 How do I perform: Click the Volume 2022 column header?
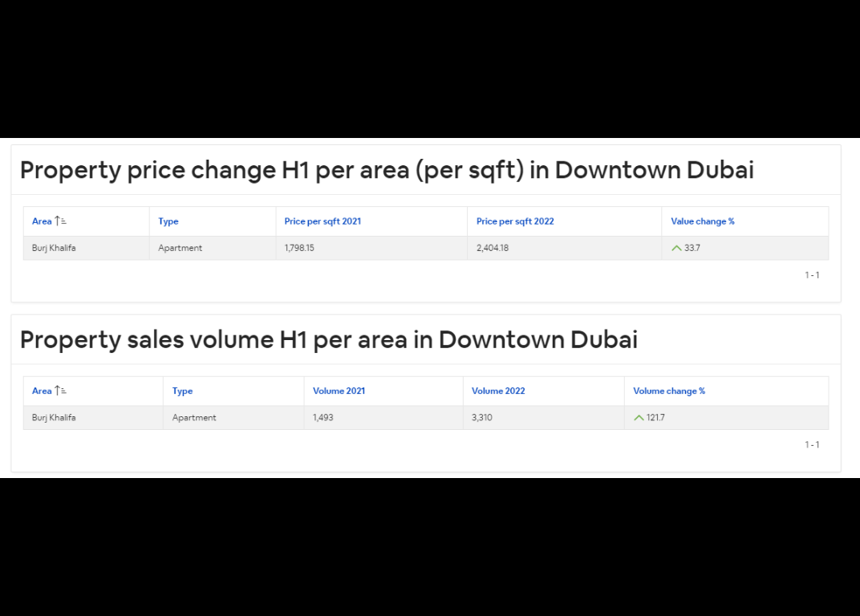(498, 391)
